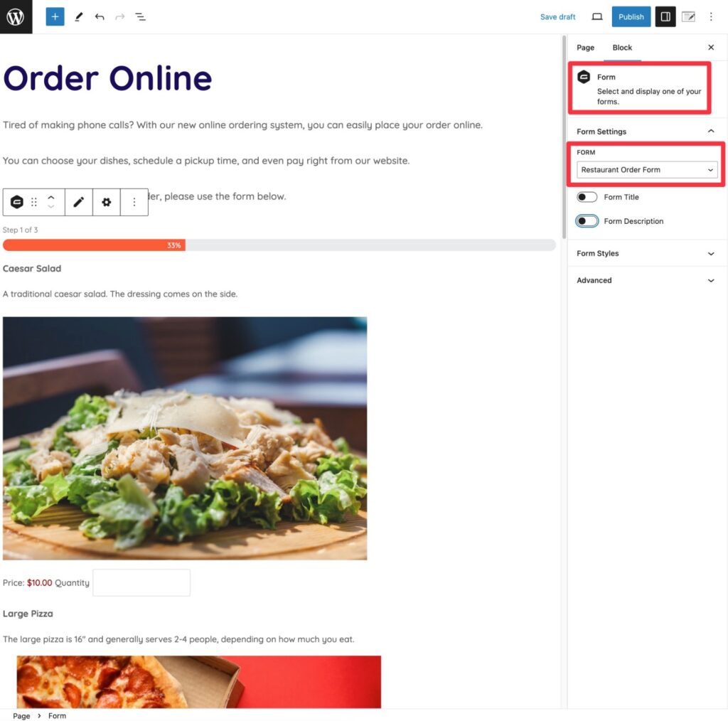Enable the Form Description toggle
The height and width of the screenshot is (721, 728).
[x=587, y=221]
